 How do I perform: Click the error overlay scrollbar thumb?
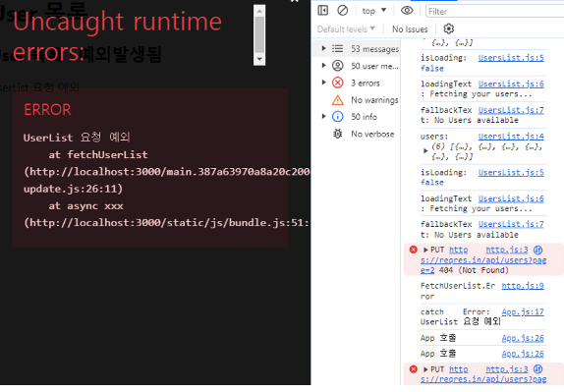coord(259,35)
